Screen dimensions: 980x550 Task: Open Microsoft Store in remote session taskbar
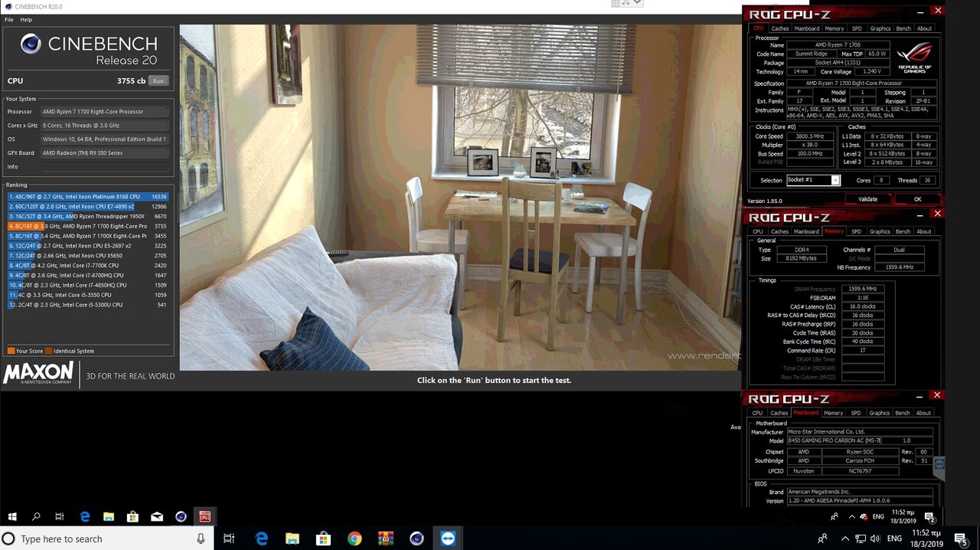click(x=132, y=516)
